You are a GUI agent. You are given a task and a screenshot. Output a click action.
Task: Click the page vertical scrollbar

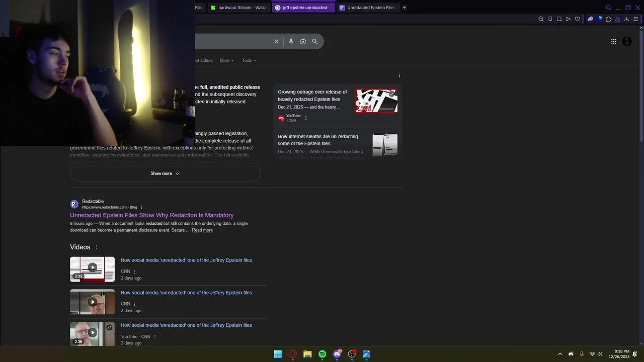(x=640, y=85)
